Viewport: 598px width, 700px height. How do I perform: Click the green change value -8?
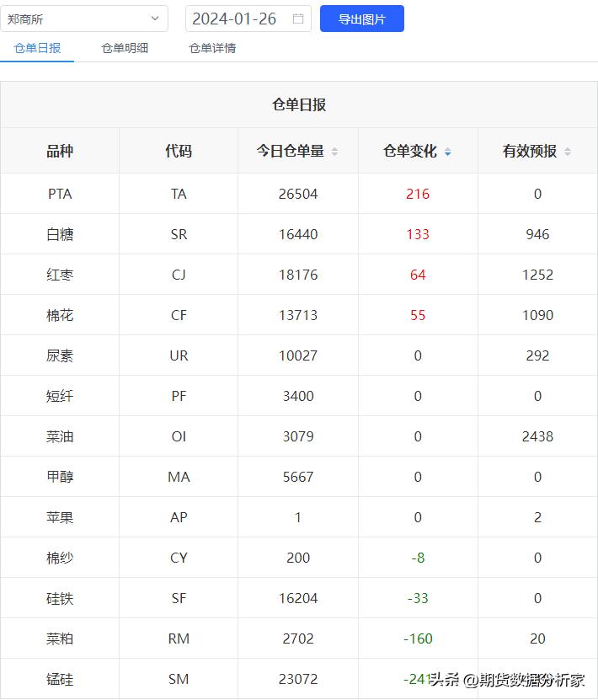tap(418, 558)
